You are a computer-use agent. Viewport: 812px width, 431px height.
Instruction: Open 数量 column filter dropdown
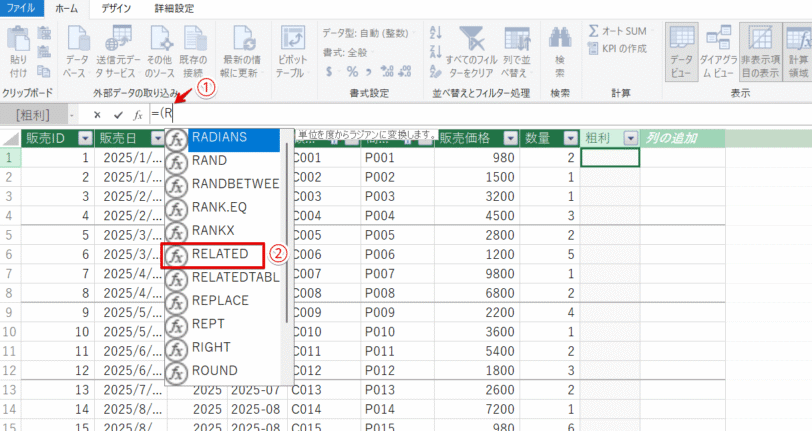coord(571,138)
